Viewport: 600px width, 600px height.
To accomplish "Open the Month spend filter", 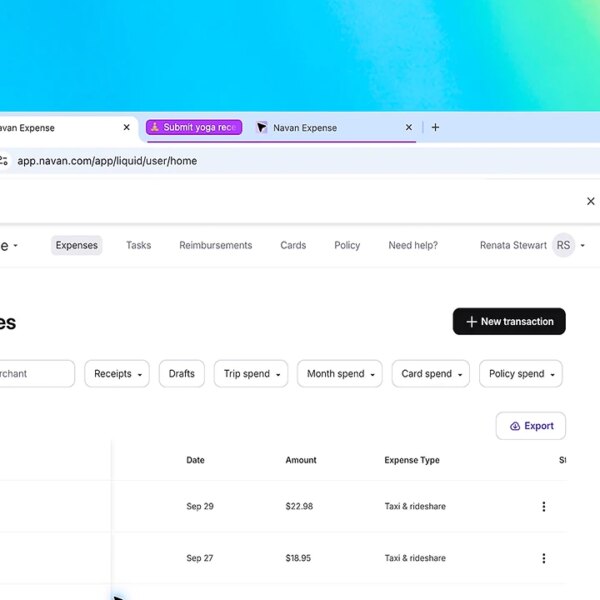I will 340,373.
